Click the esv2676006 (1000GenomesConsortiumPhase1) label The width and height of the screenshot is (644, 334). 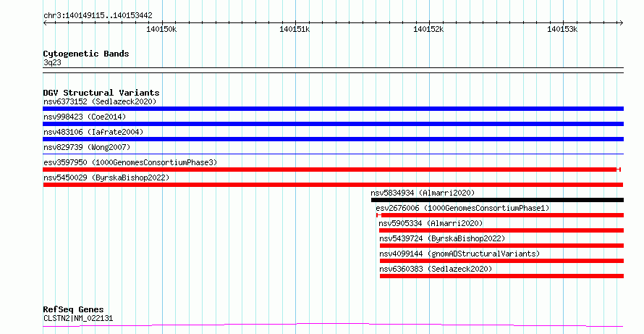tap(462, 208)
